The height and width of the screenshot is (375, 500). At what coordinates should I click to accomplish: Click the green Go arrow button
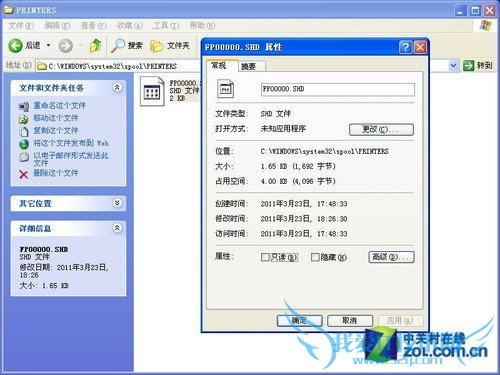tap(469, 66)
